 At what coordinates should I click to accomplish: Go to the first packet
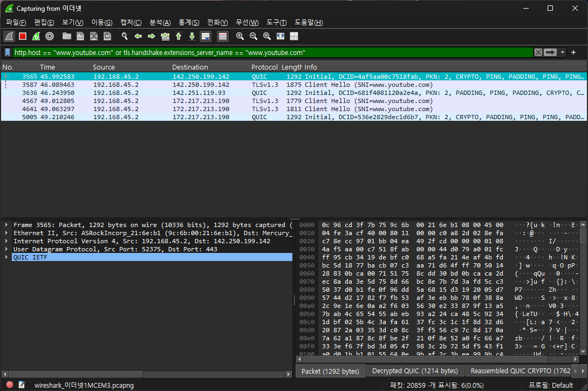click(x=179, y=36)
